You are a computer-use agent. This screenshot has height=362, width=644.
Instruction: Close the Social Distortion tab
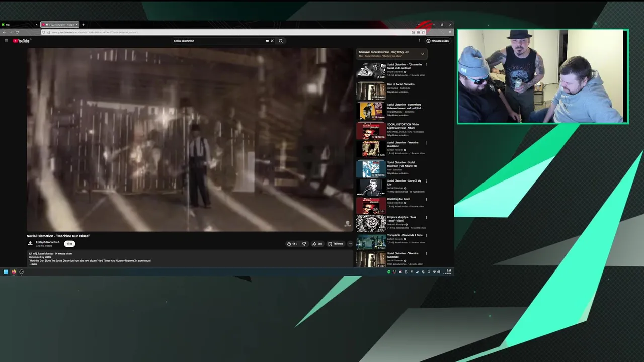click(x=77, y=24)
